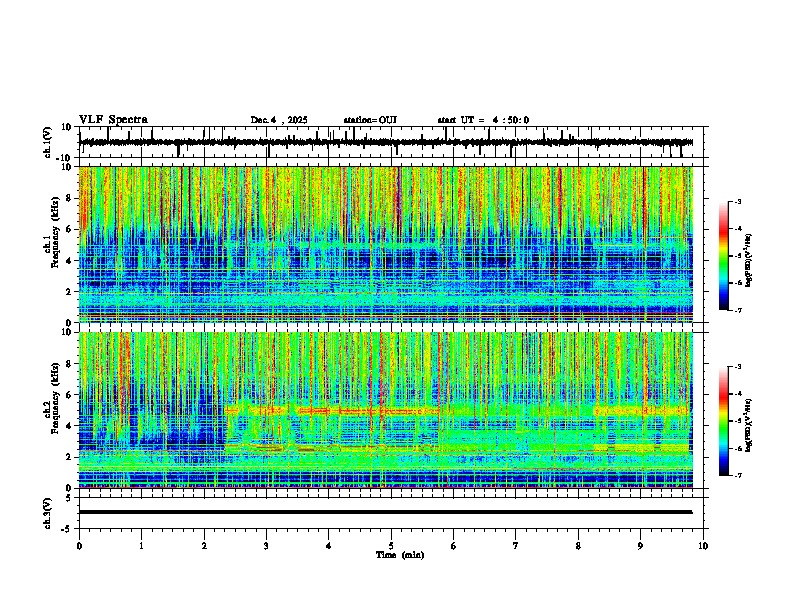Click time axis tick label "1"

coord(141,546)
